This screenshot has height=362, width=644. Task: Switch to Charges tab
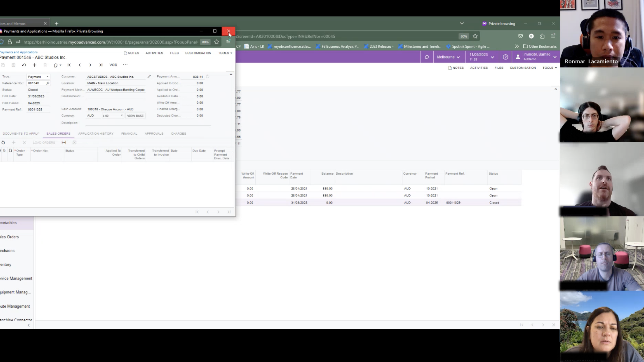pyautogui.click(x=178, y=133)
